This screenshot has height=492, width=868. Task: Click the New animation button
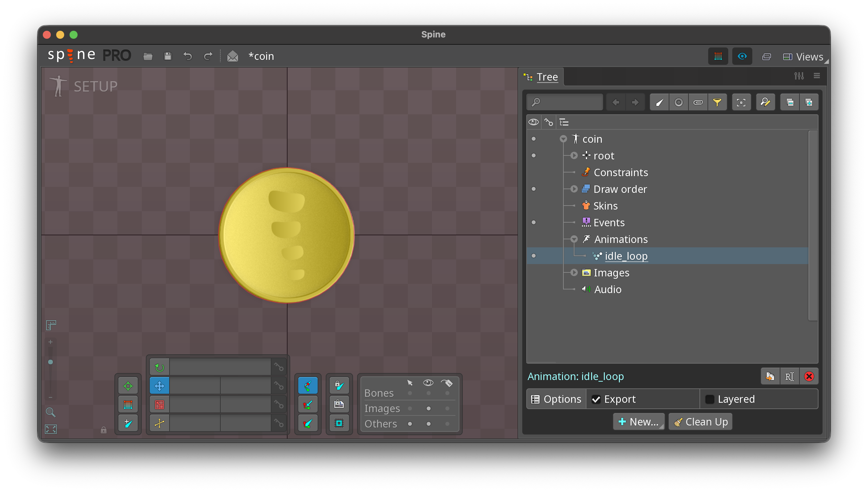(x=639, y=421)
